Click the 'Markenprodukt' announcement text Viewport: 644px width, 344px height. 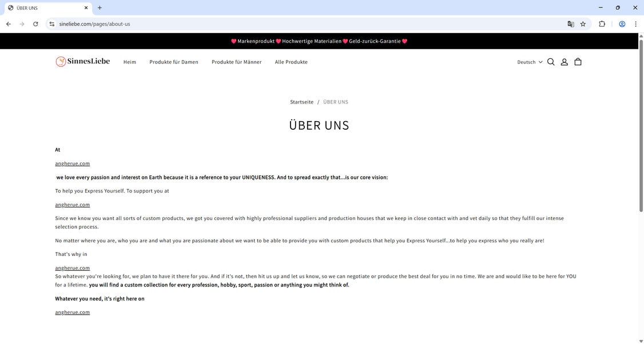pos(256,41)
